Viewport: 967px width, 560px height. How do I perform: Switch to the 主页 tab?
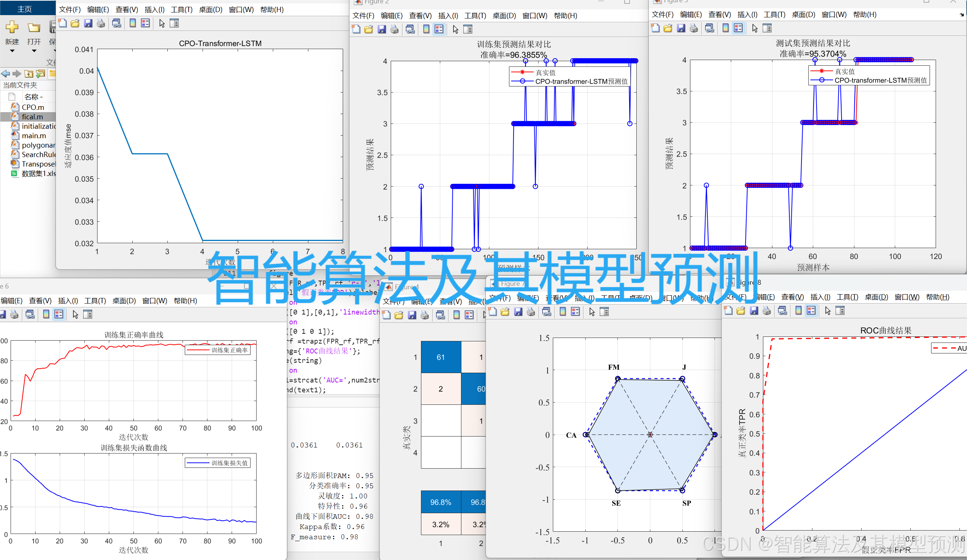[24, 8]
